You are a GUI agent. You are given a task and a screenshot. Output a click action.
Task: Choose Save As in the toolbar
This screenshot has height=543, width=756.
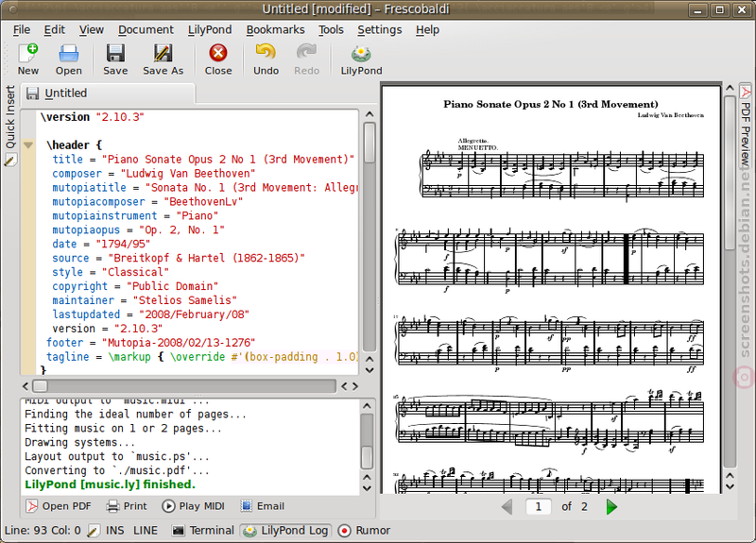(163, 59)
